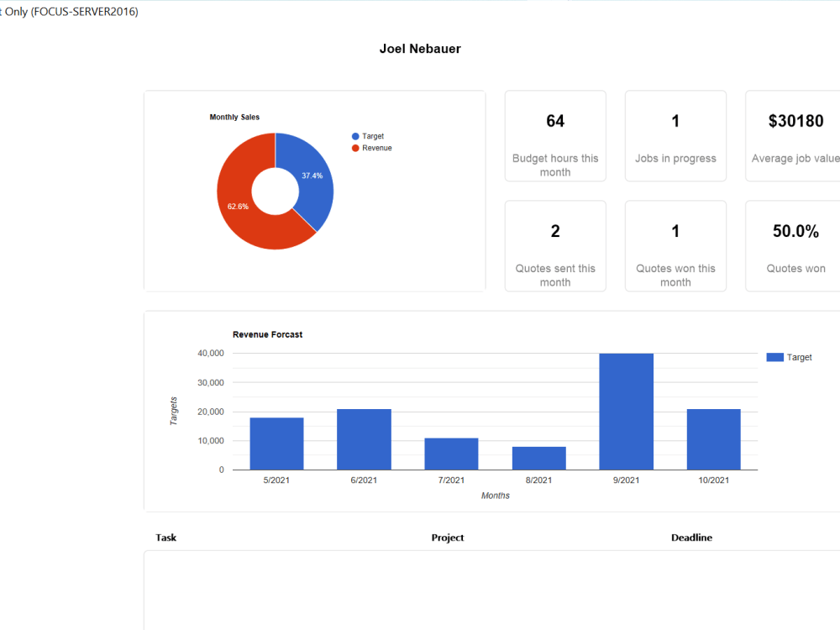This screenshot has width=840, height=630.
Task: Open the Quotes won this month card
Action: (675, 246)
